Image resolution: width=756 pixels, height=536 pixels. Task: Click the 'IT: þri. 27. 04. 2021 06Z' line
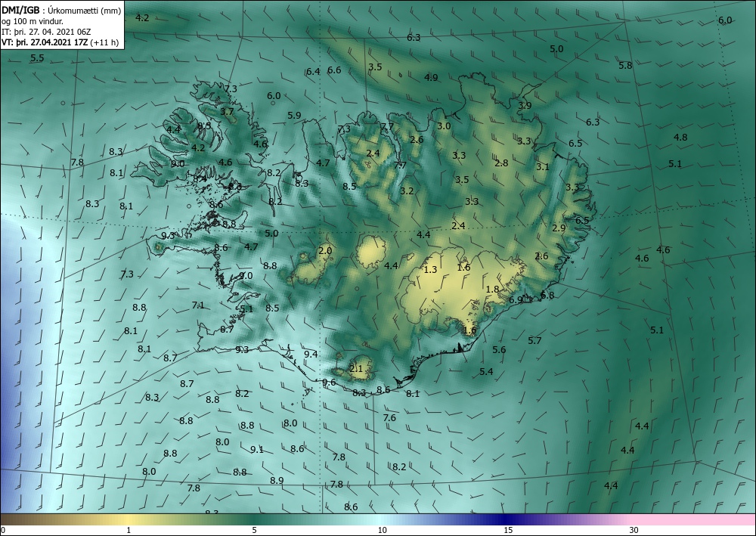pos(46,32)
